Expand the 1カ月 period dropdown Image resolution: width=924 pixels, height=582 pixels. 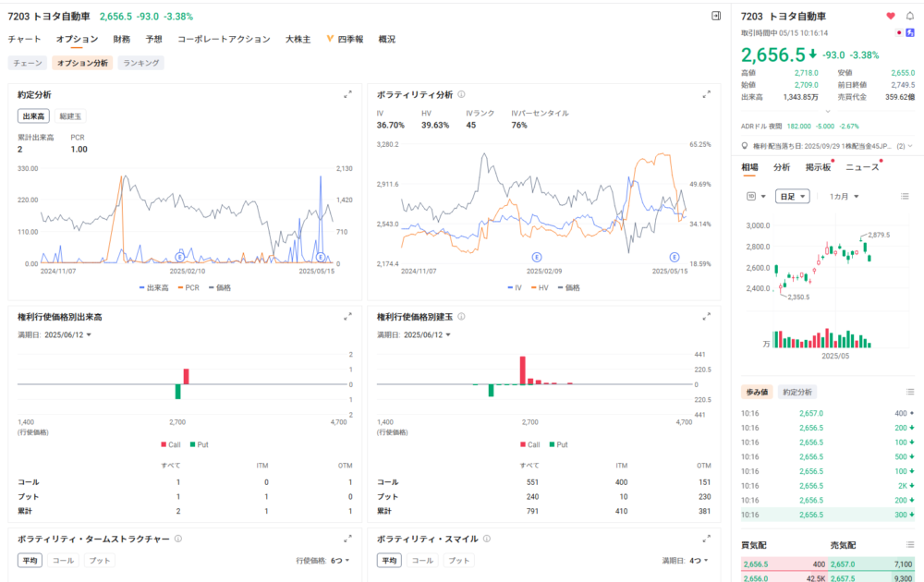pyautogui.click(x=844, y=196)
